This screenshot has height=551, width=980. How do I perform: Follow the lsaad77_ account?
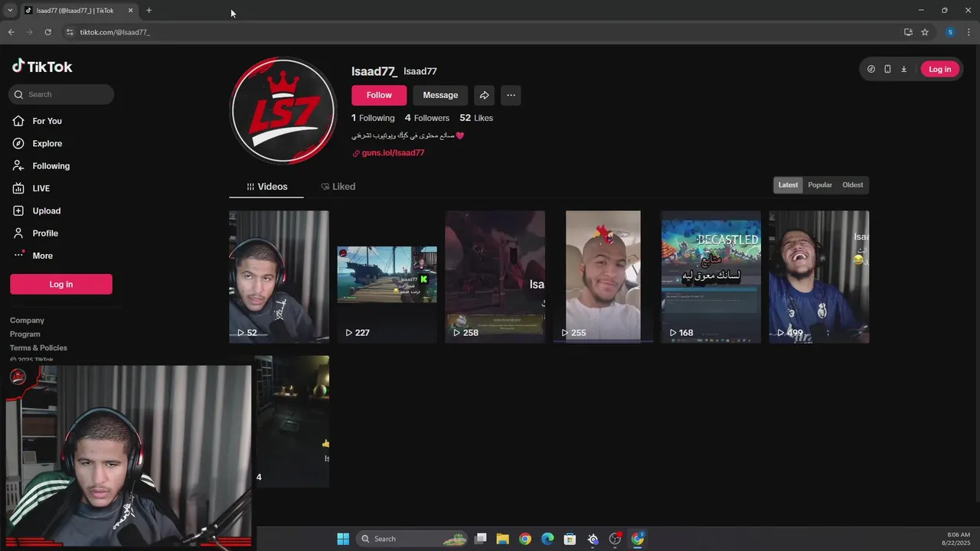[x=379, y=95]
